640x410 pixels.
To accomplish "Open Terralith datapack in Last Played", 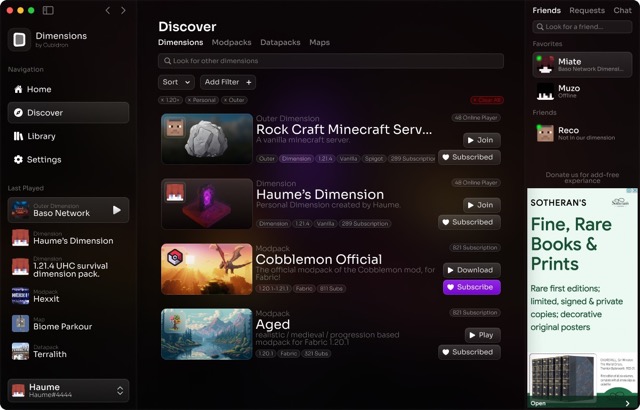I will click(x=69, y=351).
